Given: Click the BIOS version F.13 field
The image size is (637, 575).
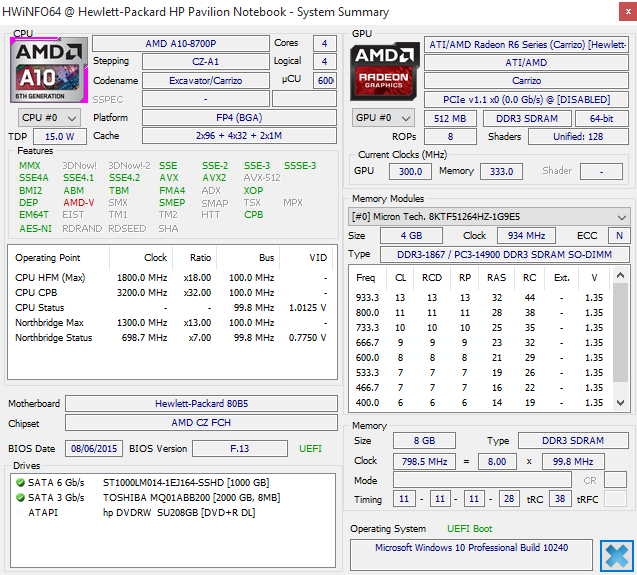Looking at the screenshot, I should [x=240, y=449].
